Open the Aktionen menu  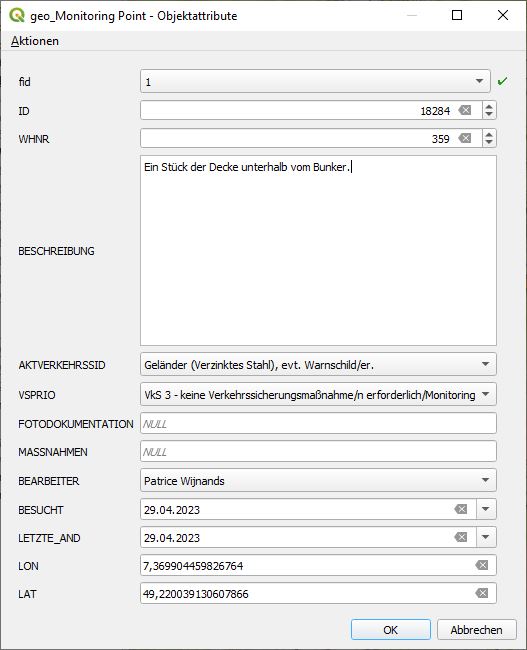[x=35, y=41]
